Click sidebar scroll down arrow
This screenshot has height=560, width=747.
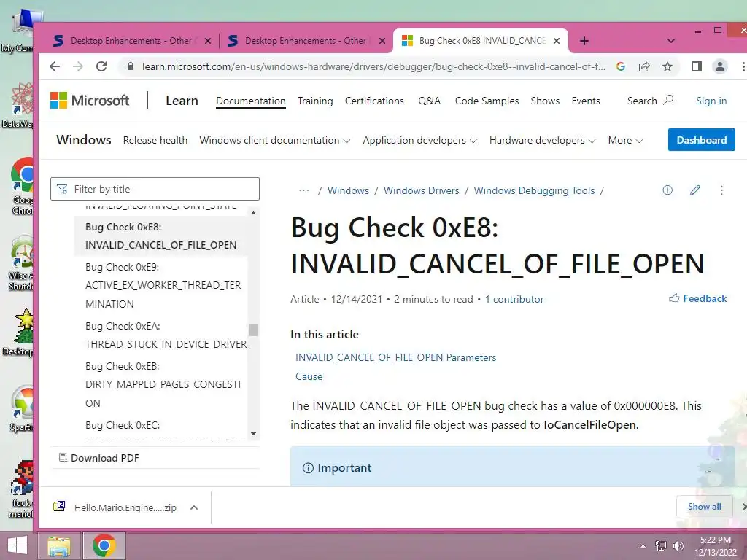[x=253, y=433]
